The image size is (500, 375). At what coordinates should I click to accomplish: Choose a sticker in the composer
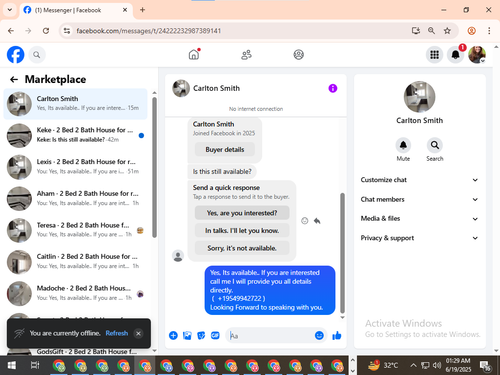[x=201, y=335]
